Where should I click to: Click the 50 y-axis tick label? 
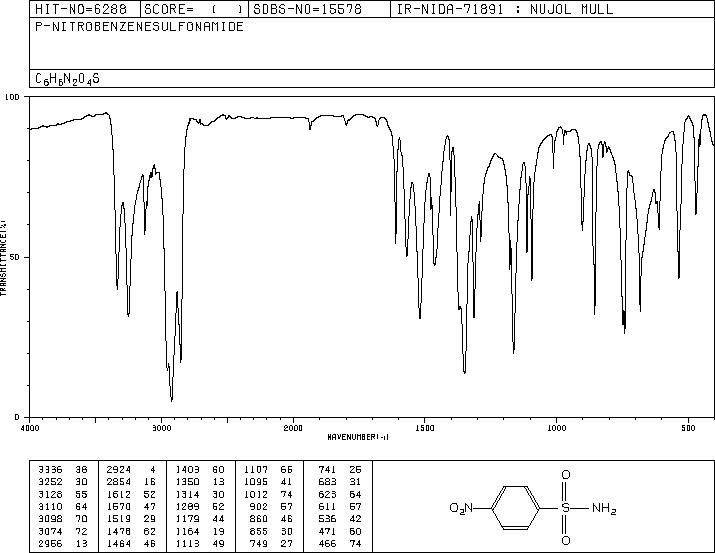click(x=15, y=257)
